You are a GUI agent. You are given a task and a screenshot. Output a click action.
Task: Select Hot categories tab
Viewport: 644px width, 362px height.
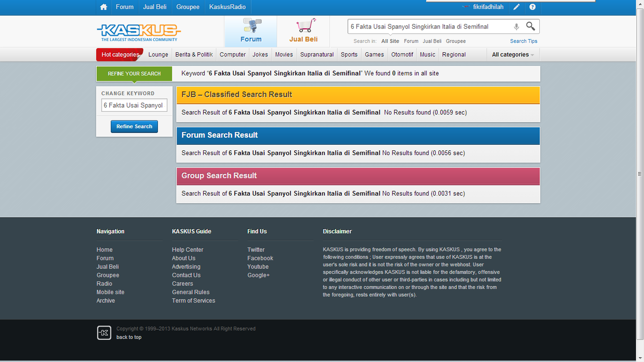(x=120, y=55)
